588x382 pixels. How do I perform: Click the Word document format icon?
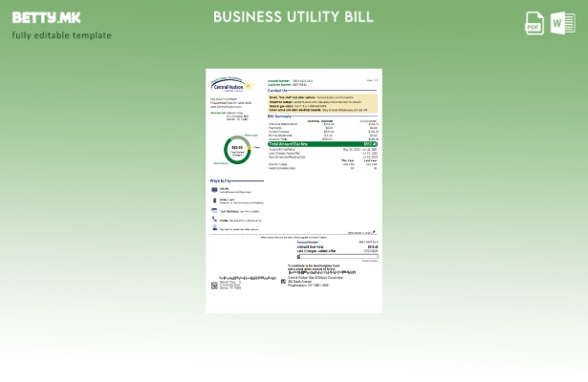(562, 24)
